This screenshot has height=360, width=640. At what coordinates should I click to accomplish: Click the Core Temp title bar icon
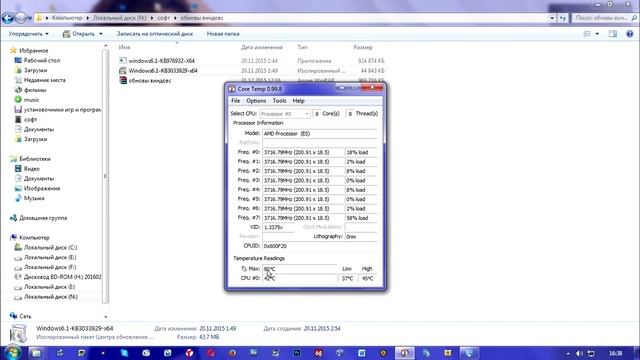tap(232, 89)
